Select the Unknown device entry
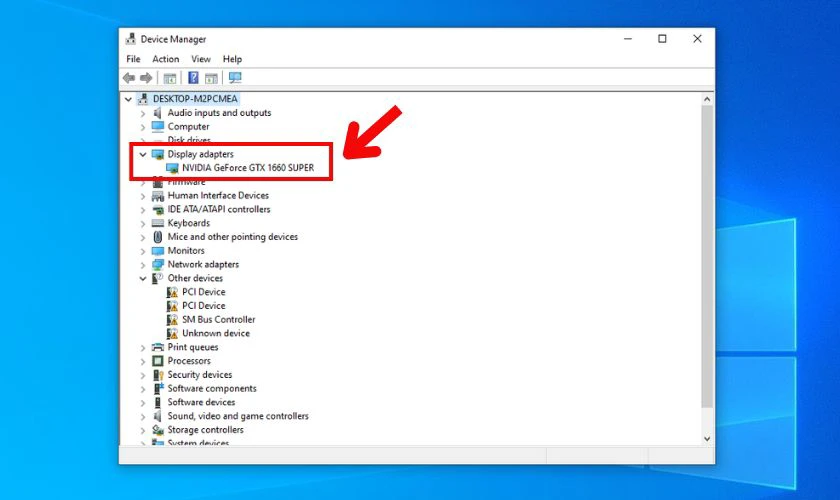 coord(216,333)
